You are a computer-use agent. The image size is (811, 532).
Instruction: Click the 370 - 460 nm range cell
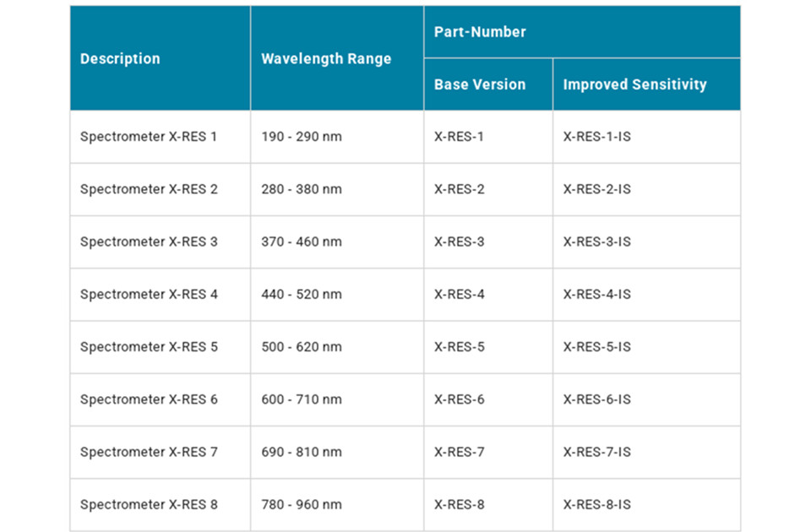(x=302, y=242)
